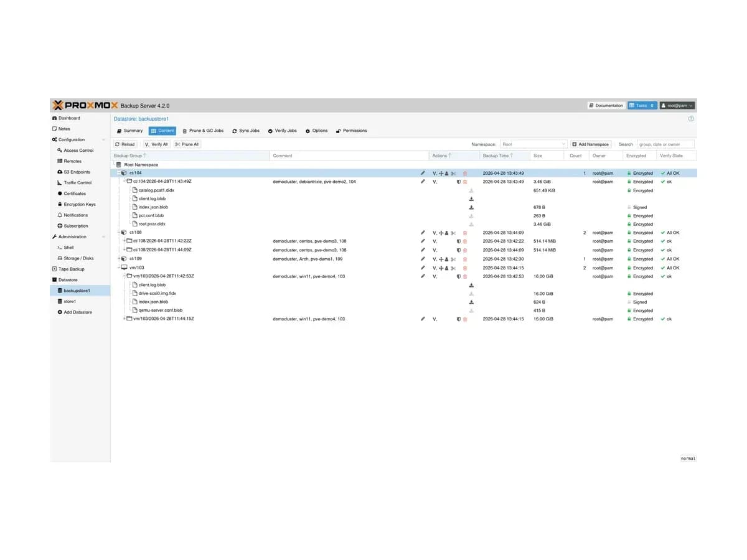Viewport: 747px width, 560px height.
Task: Expand ct/108/2026-04-28T11:44:09Z snapshot
Action: pos(124,250)
